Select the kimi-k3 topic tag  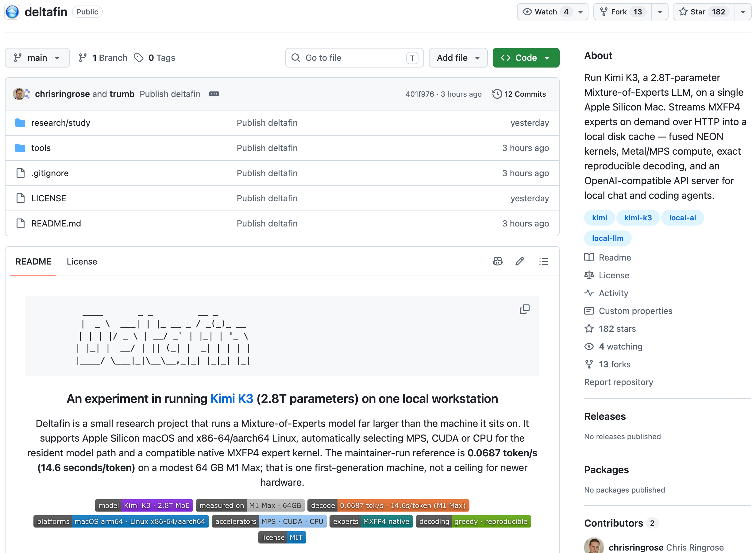point(638,218)
